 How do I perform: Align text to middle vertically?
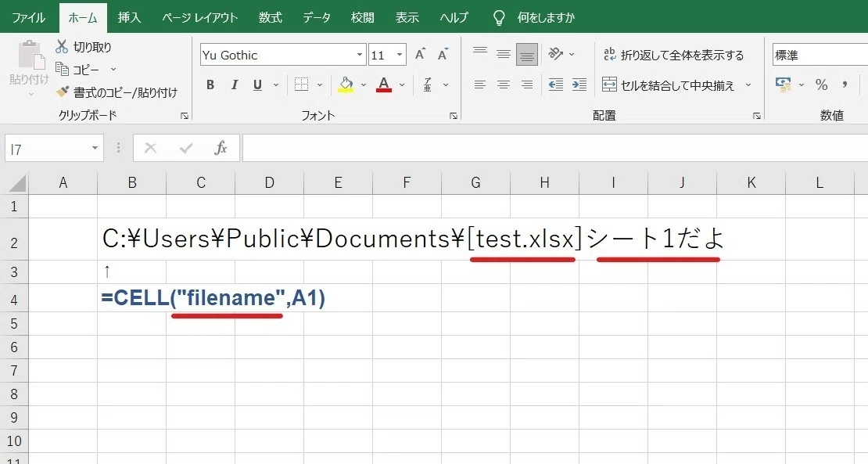503,54
